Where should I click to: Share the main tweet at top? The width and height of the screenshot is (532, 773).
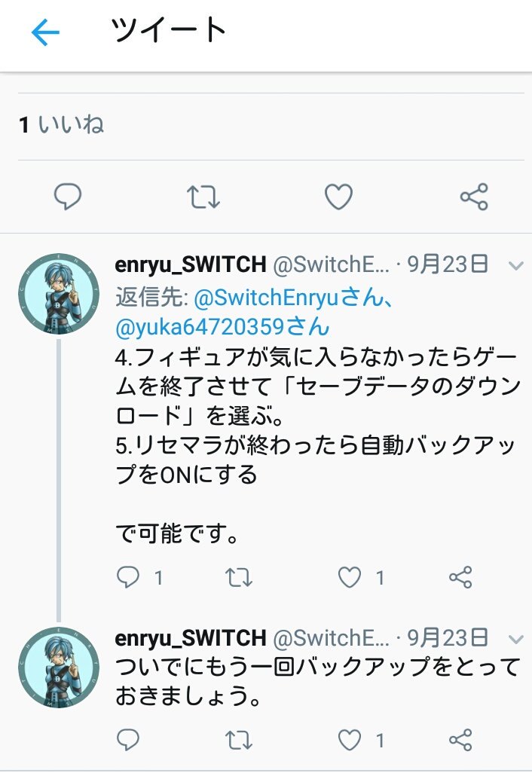click(x=474, y=197)
